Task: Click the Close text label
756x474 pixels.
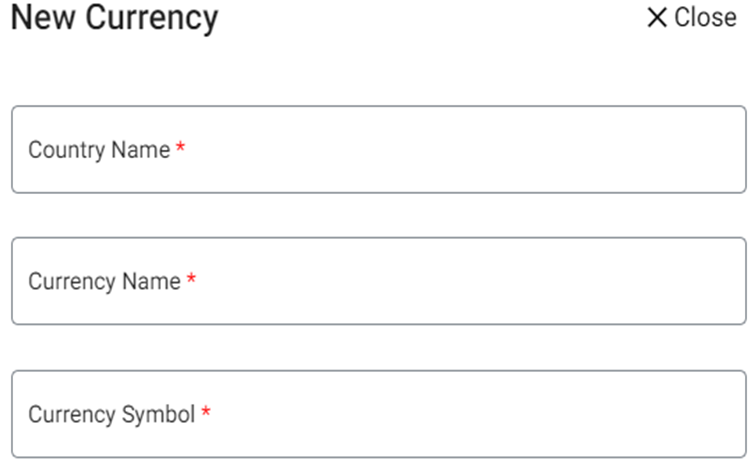Action: (x=705, y=18)
